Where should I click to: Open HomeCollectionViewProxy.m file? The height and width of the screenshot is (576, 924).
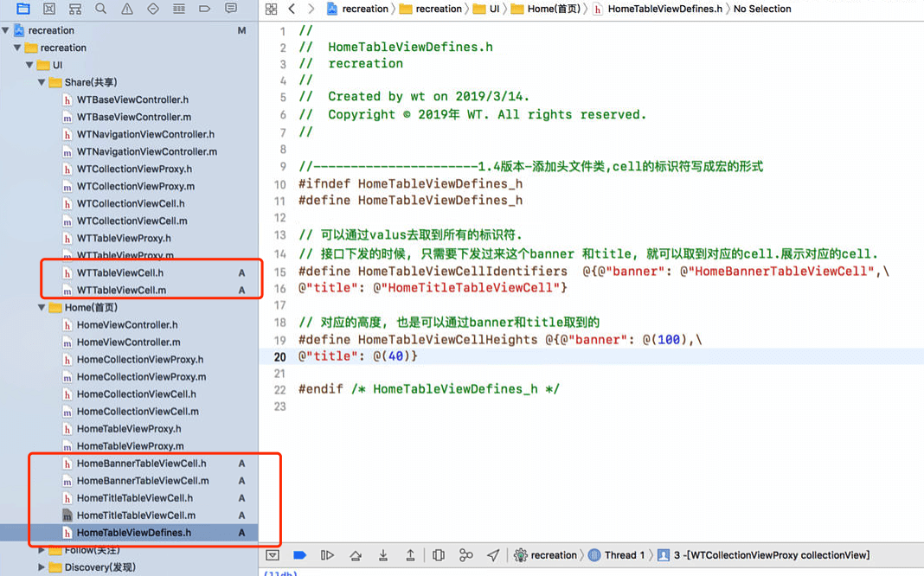(x=141, y=376)
